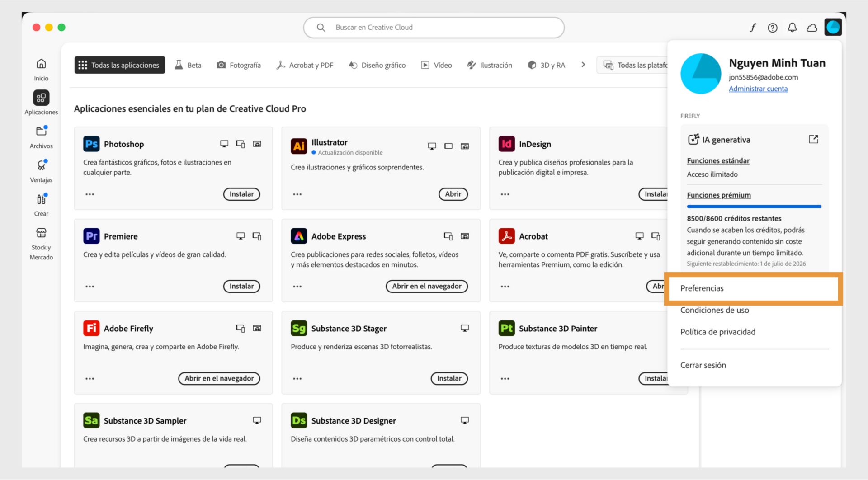This screenshot has height=480, width=868.
Task: Open IA generativa external link icon
Action: [813, 139]
